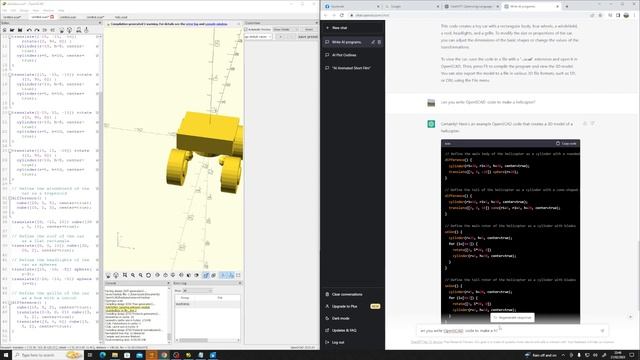Click the Error-Log table's horizontal scrollbar
This screenshot has height=360, width=640.
[x=207, y=340]
